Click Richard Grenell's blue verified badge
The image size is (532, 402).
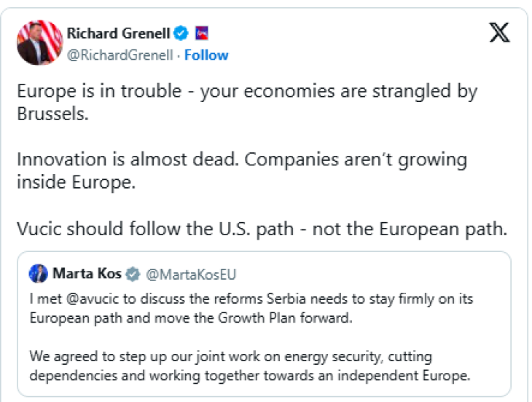[181, 33]
